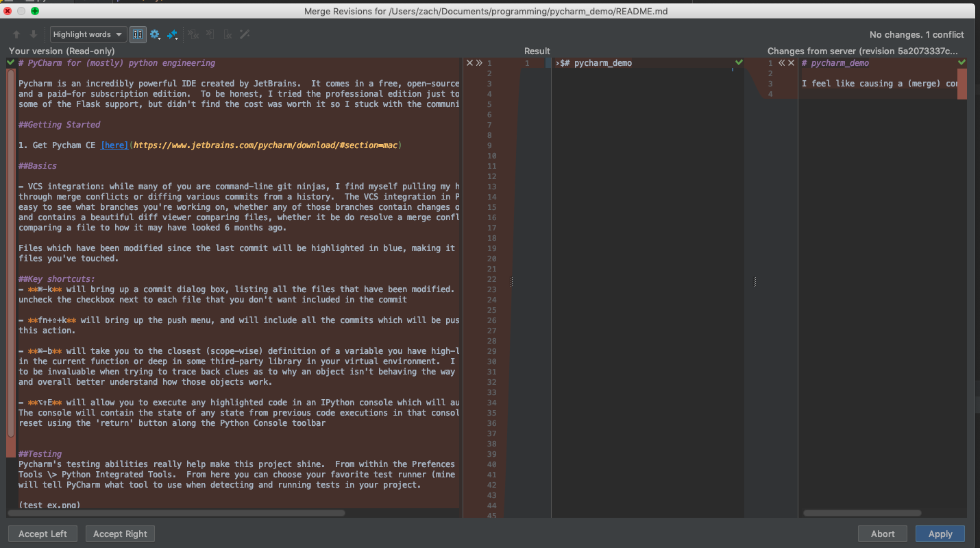Click the '##Basics' heading line
The image size is (980, 548).
pos(38,166)
